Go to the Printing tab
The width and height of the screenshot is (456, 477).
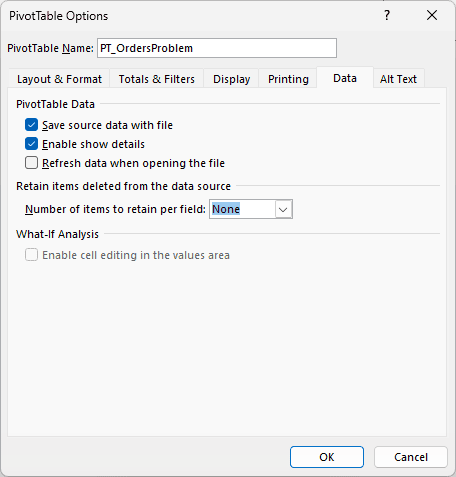[288, 79]
